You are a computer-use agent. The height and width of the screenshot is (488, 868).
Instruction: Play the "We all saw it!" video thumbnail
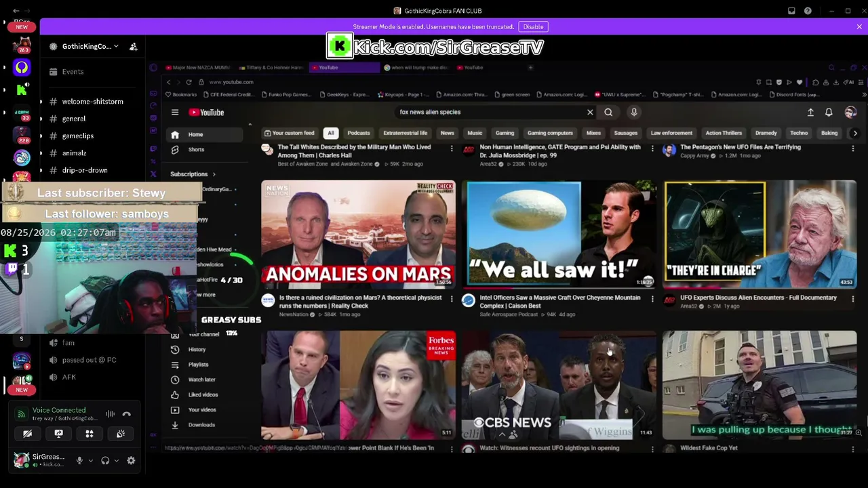(x=559, y=235)
